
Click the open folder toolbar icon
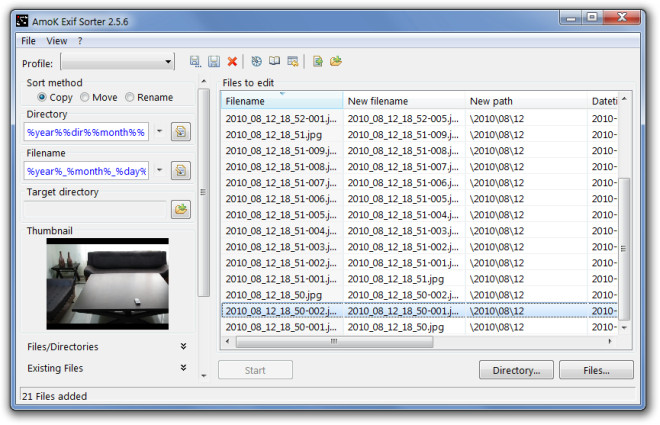coord(336,62)
